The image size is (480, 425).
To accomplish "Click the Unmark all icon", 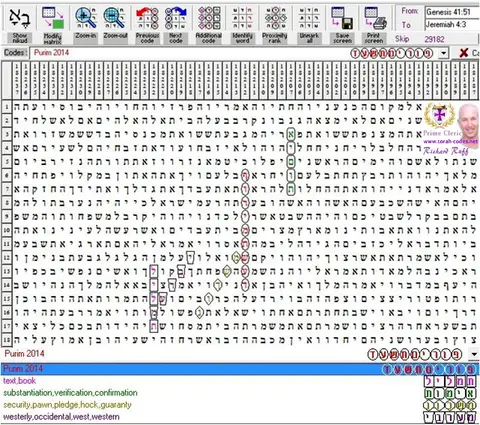I will (x=309, y=18).
